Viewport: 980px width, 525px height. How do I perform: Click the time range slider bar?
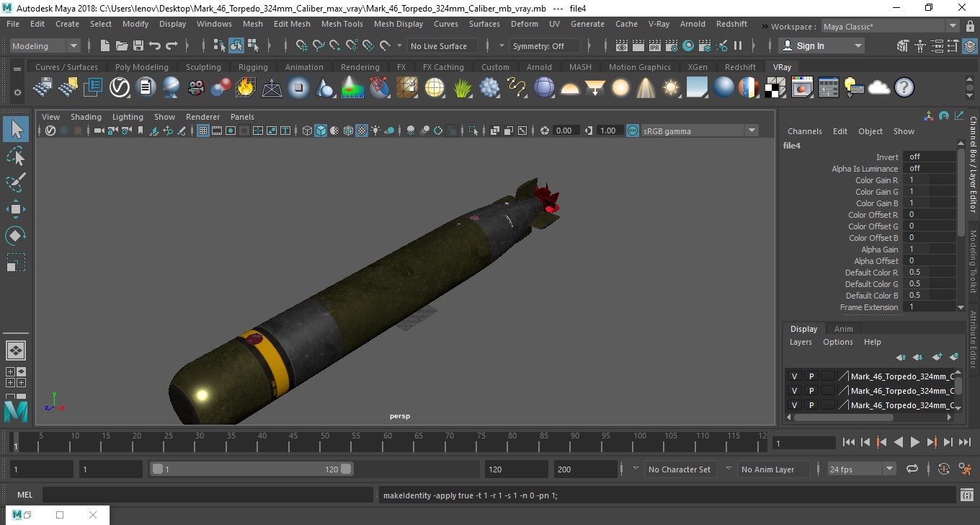tap(251, 469)
